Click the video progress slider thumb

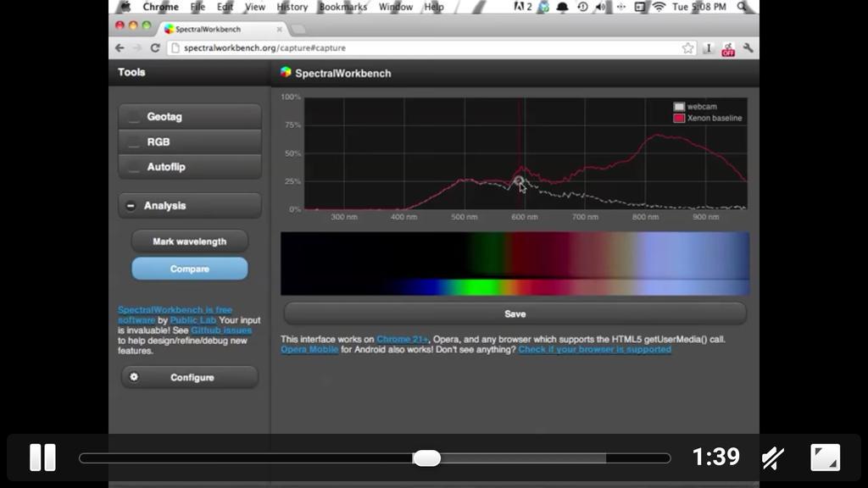click(x=427, y=458)
